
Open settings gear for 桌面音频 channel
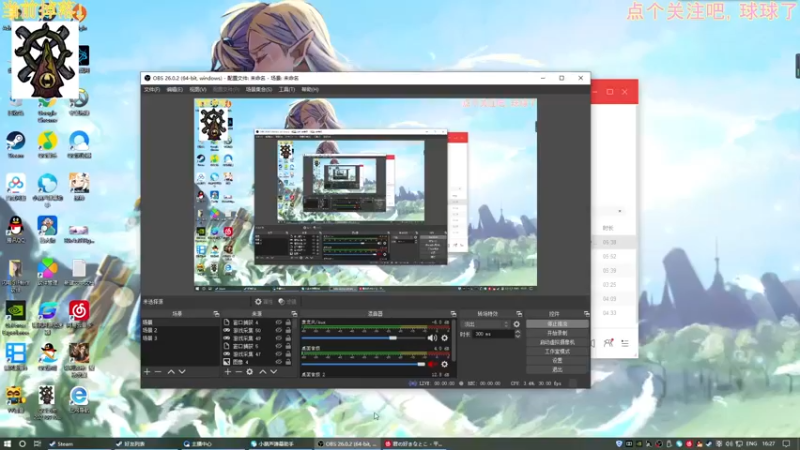tap(444, 364)
